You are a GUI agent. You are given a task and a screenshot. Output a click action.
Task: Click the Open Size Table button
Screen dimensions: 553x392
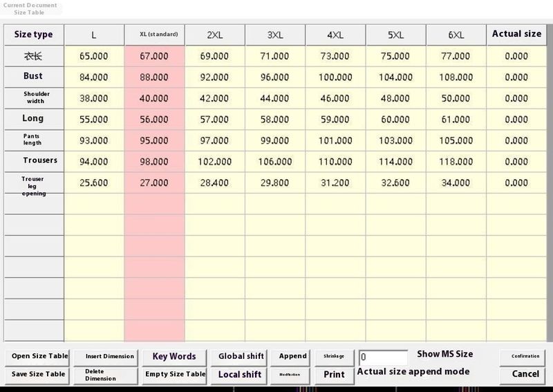tap(39, 356)
